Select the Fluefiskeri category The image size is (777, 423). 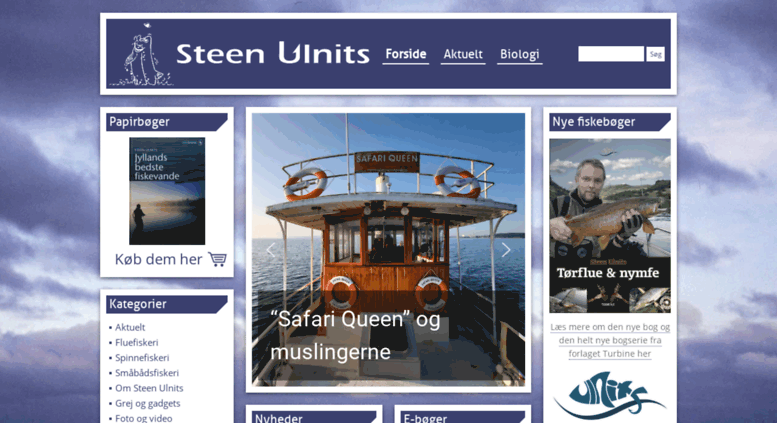tap(137, 342)
